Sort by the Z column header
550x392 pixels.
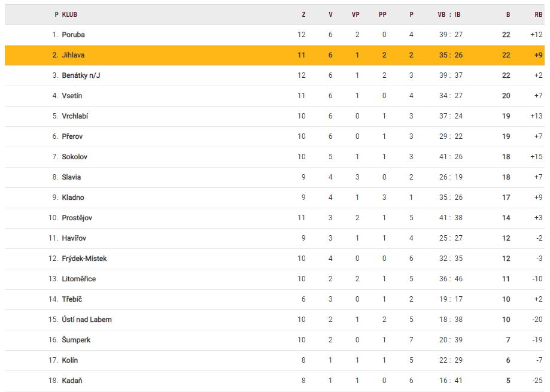click(303, 14)
